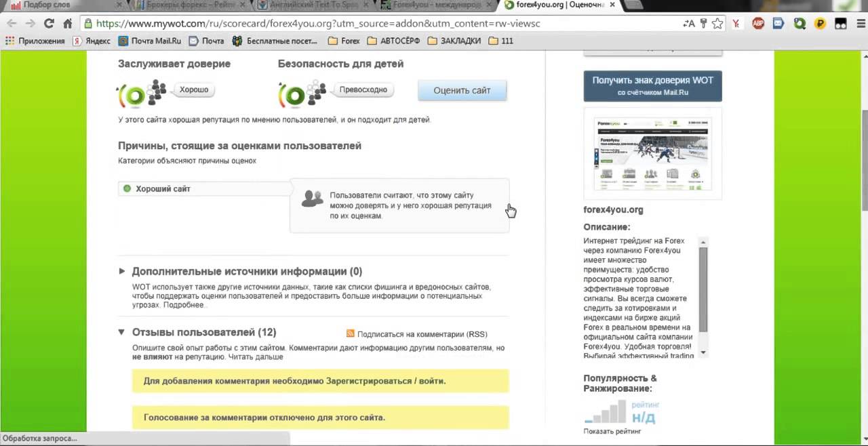Open the Почта bookmark
Screen dimensions: 868x446
(207, 41)
